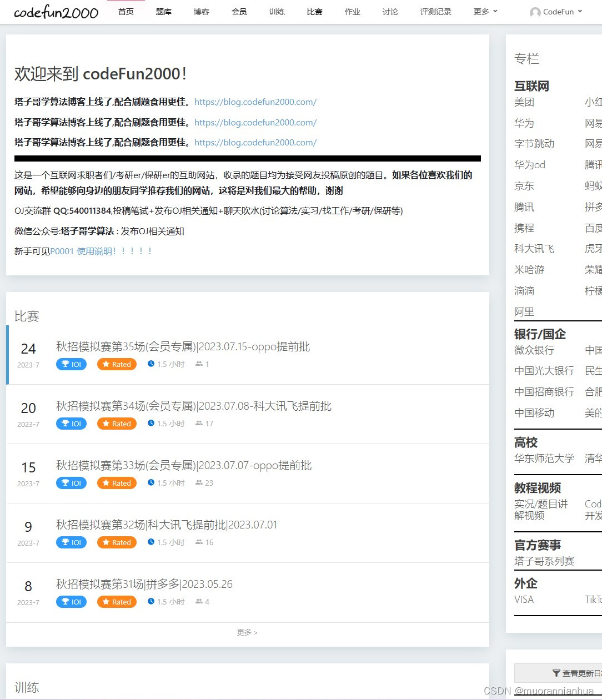Open 科大讯飞 in the sidebar column

click(534, 249)
